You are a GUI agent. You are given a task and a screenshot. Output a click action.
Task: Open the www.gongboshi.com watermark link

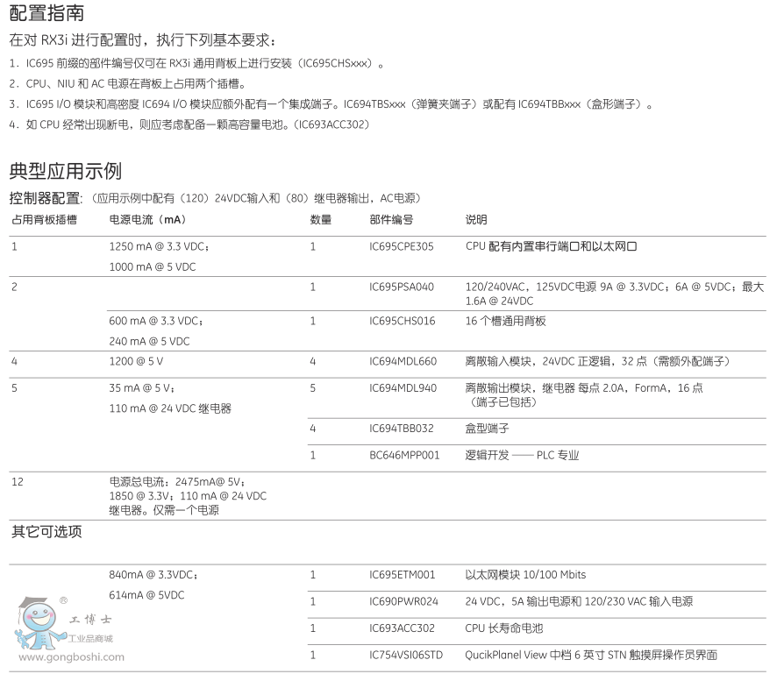click(x=71, y=657)
